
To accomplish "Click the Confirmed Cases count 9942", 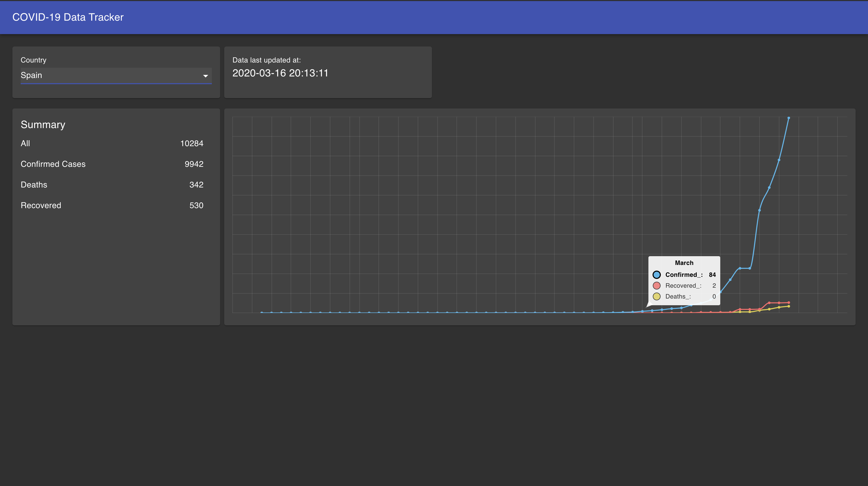I will tap(194, 164).
